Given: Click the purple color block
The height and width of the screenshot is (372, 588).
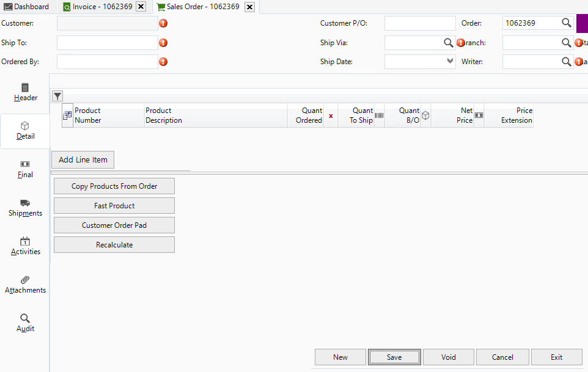Looking at the screenshot, I should pyautogui.click(x=582, y=23).
